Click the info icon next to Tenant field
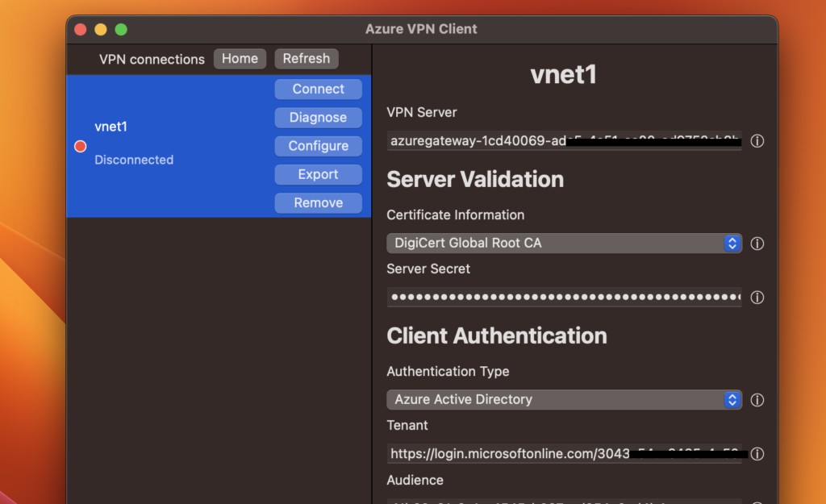This screenshot has width=826, height=504. [757, 454]
